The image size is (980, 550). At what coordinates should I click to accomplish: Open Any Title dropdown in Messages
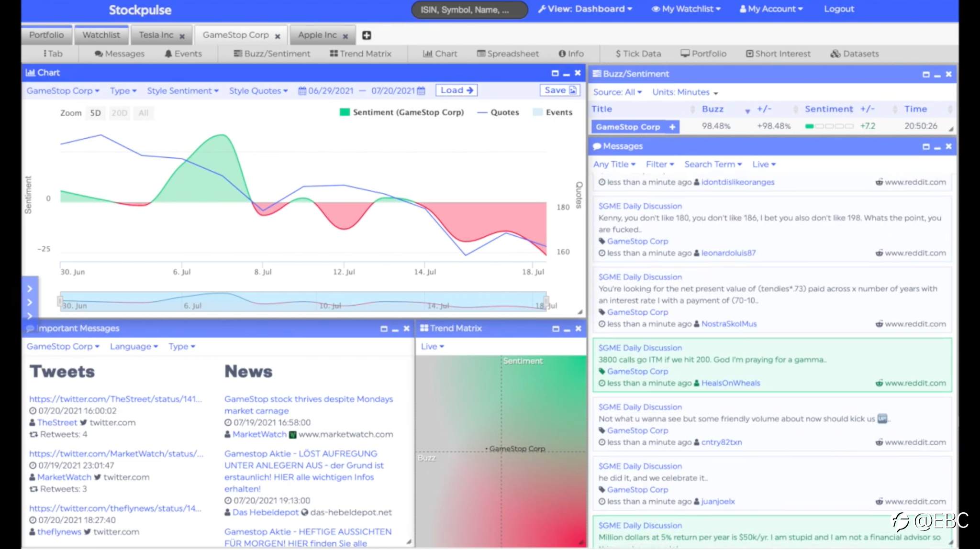pos(614,165)
